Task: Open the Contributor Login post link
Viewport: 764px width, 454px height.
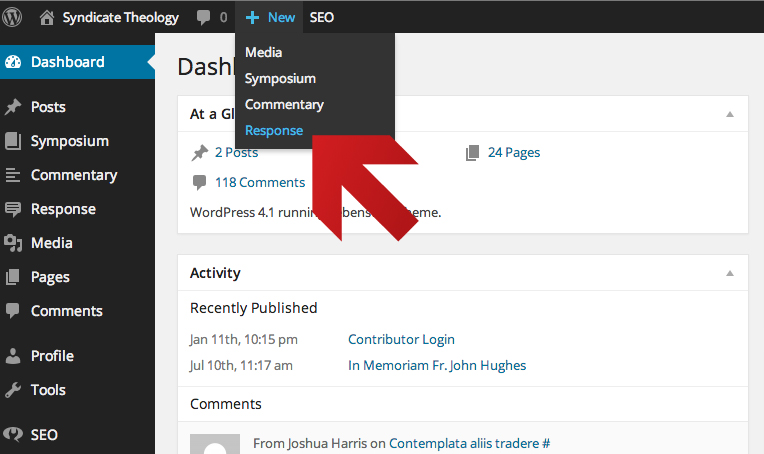Action: [401, 339]
